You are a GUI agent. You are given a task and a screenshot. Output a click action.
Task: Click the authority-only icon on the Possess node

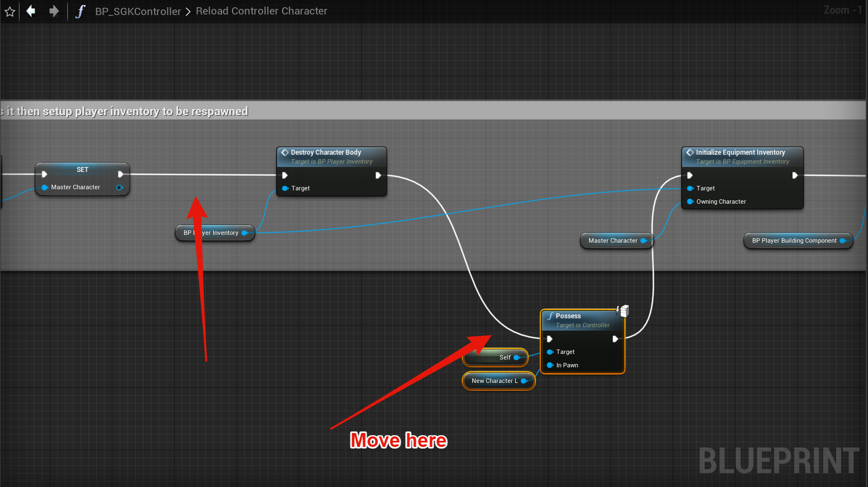pos(623,311)
